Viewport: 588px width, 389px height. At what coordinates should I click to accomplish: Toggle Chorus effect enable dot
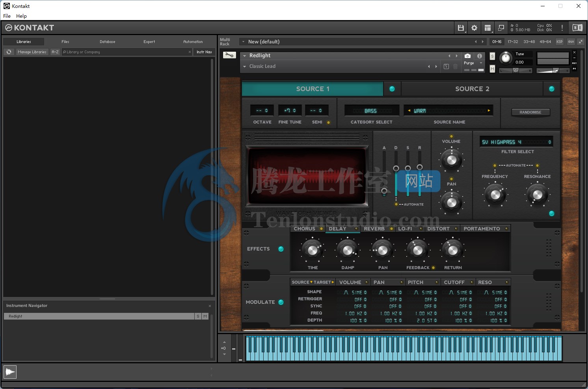(321, 229)
